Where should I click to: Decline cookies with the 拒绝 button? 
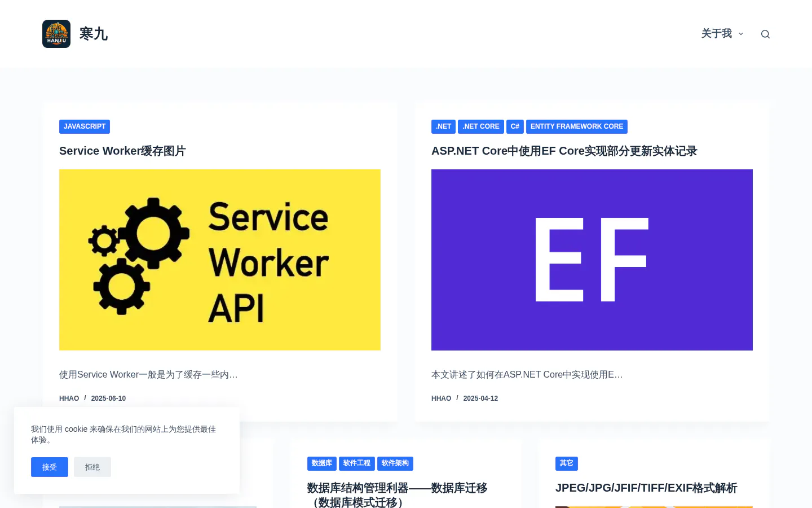tap(92, 467)
